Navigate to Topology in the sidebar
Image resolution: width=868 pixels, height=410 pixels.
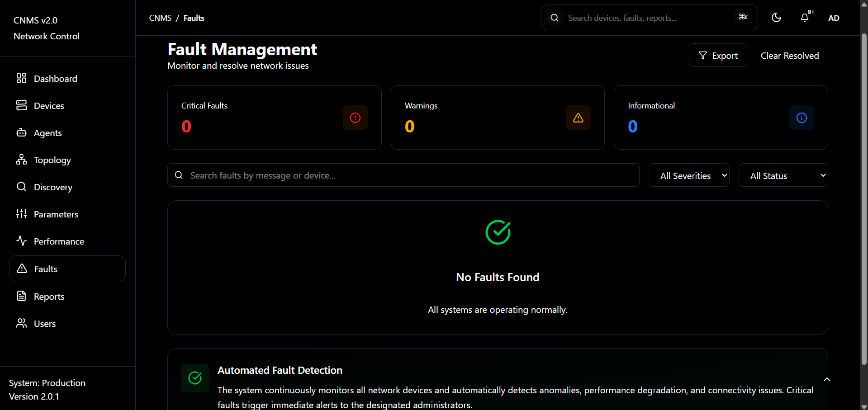[x=52, y=160]
